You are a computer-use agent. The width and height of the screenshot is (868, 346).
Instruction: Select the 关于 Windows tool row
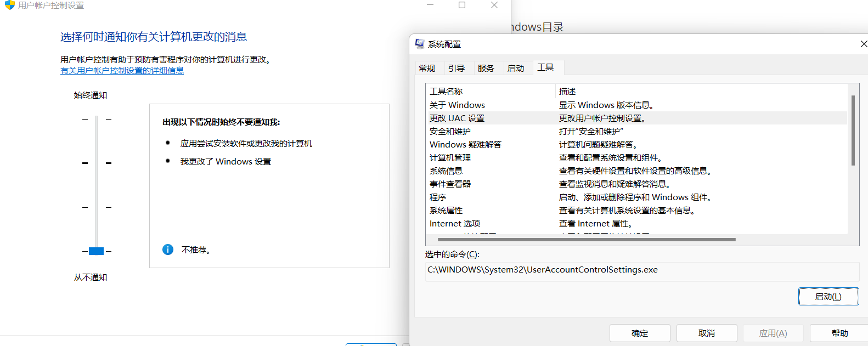457,105
